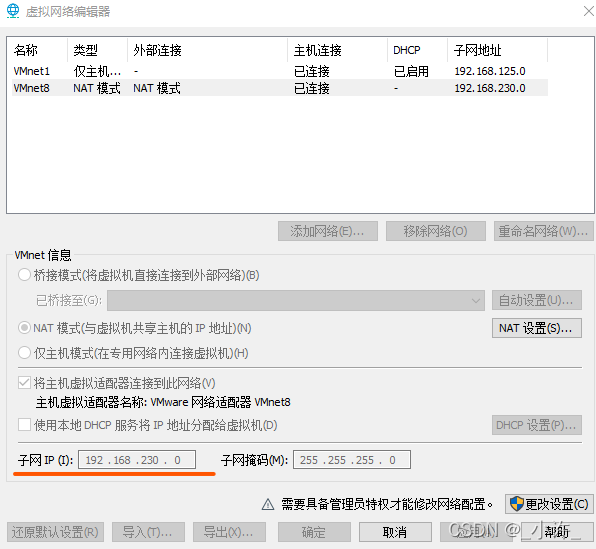Toggle 将主机虚拟适配器连接到此网络 checkbox

pyautogui.click(x=24, y=382)
